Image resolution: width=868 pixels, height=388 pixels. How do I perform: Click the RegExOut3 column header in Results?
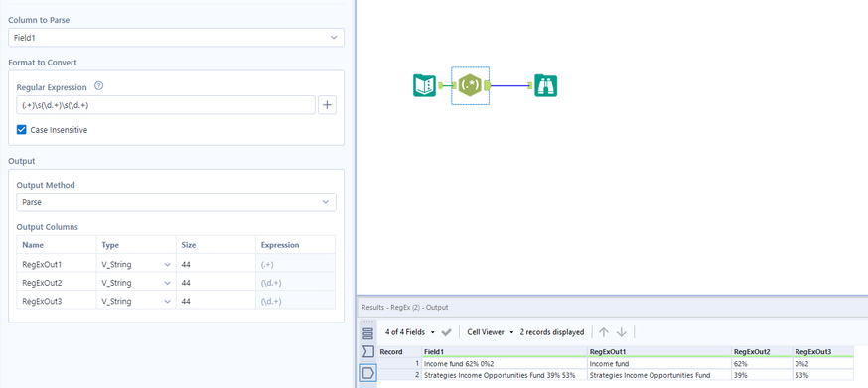click(822, 352)
